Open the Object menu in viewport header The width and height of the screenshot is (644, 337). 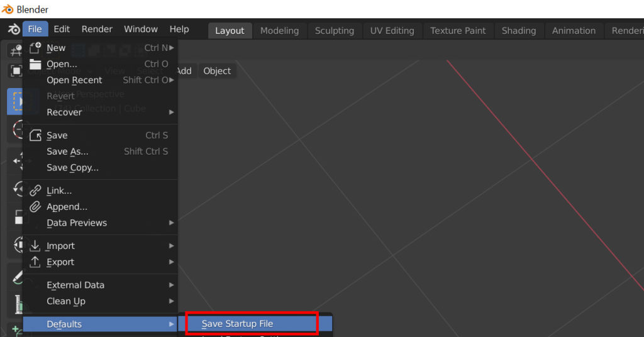coord(217,71)
